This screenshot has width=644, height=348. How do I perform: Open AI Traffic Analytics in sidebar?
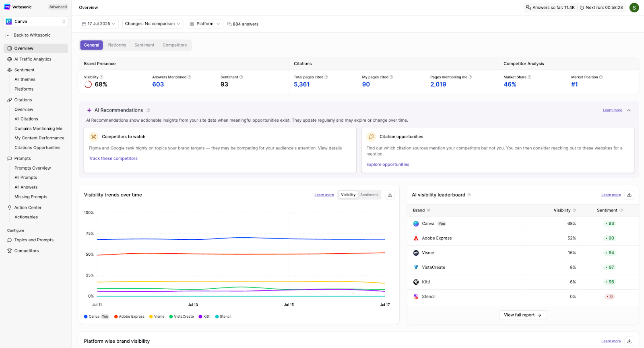tap(33, 59)
